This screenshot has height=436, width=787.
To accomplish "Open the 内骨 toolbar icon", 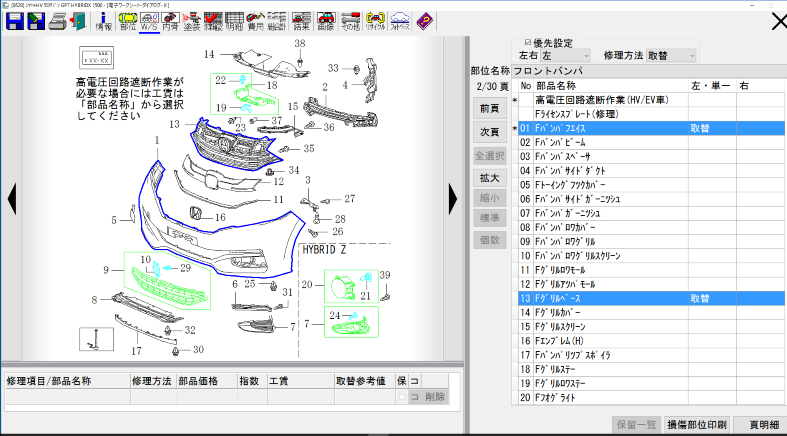I will pyautogui.click(x=170, y=22).
